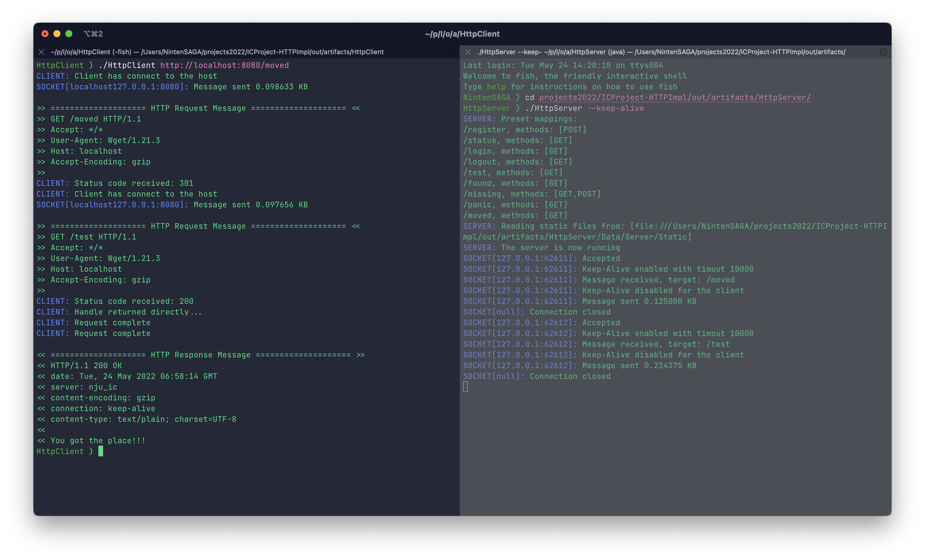Click the green full-screen window button

pos(69,34)
